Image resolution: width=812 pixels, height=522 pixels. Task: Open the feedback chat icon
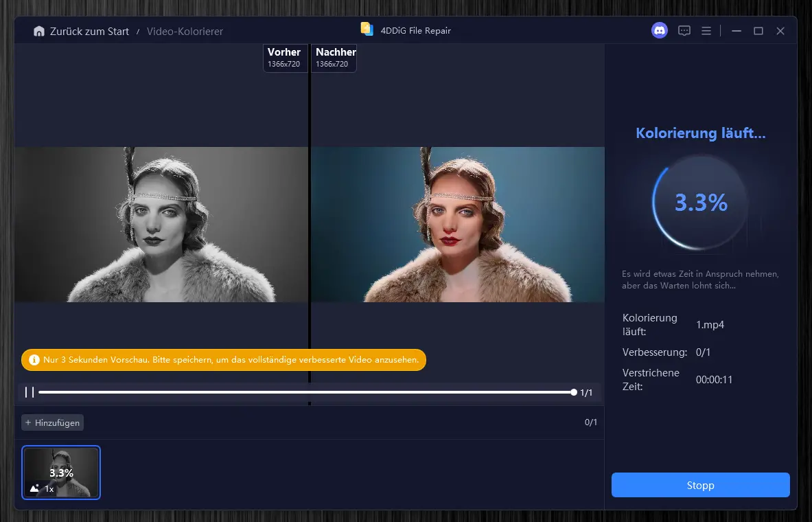684,31
